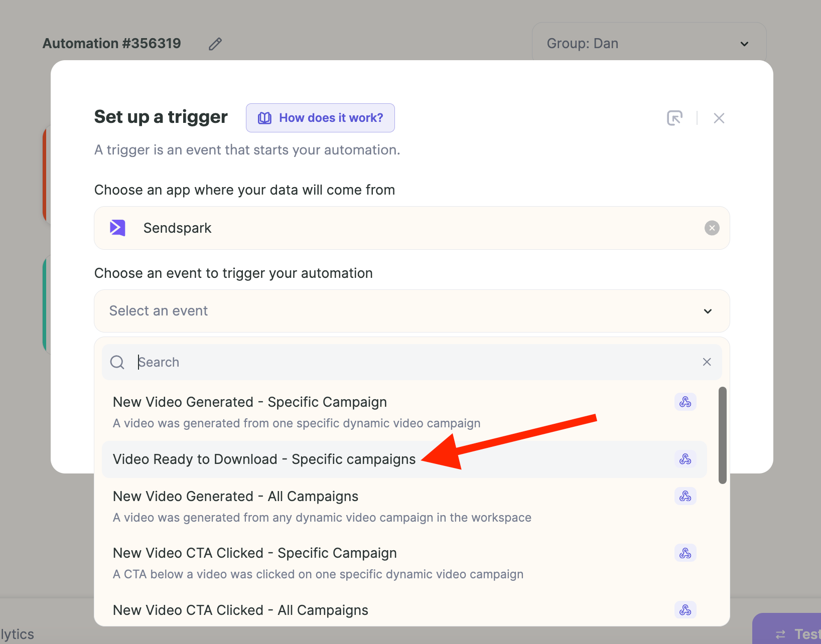Click the Test button at bottom right

click(787, 629)
